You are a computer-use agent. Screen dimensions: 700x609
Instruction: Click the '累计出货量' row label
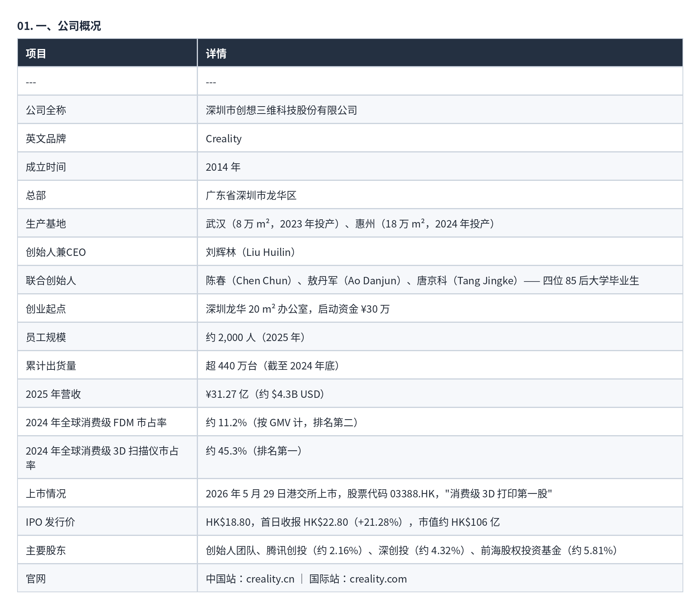pos(107,365)
